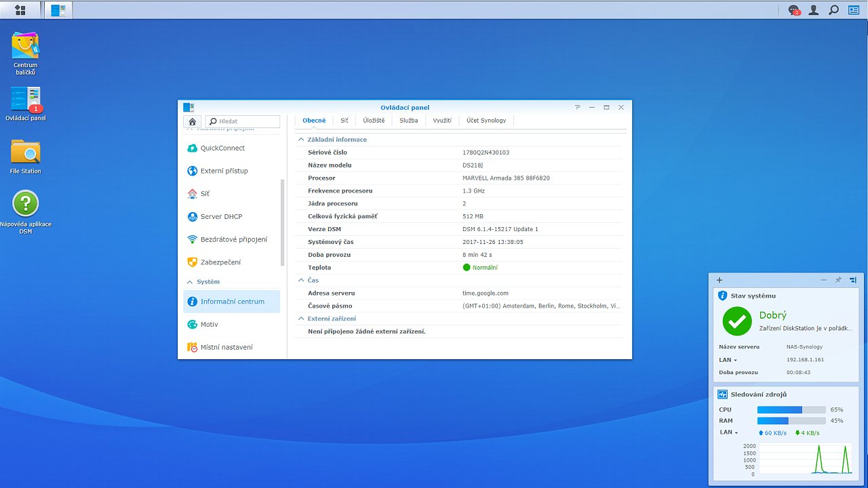Click the green checkmark status icon
The image size is (868, 488).
(x=737, y=321)
